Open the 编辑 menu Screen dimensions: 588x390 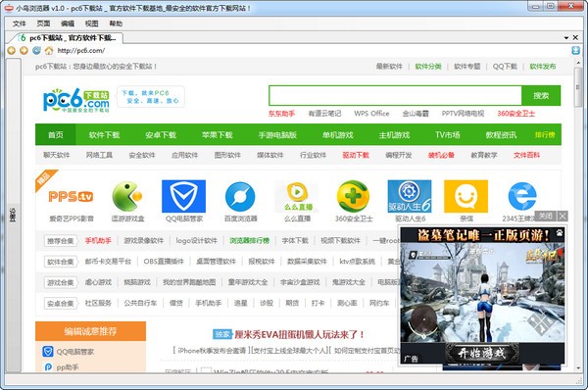tap(68, 24)
